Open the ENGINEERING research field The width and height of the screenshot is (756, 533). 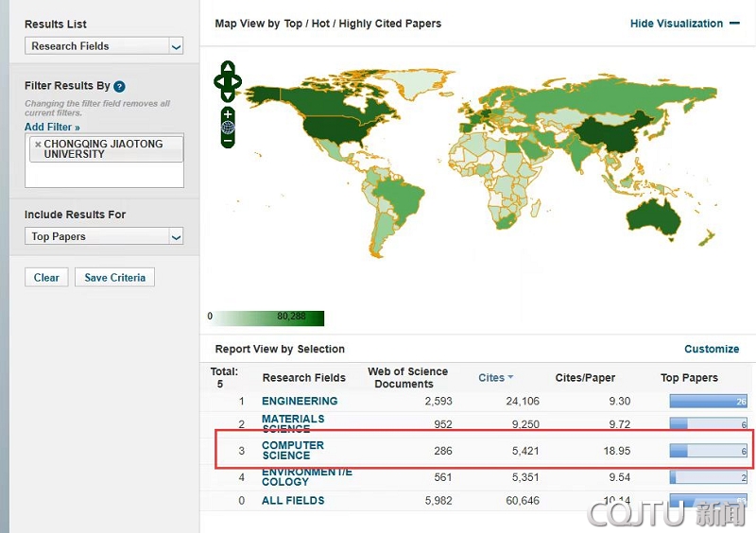[300, 401]
